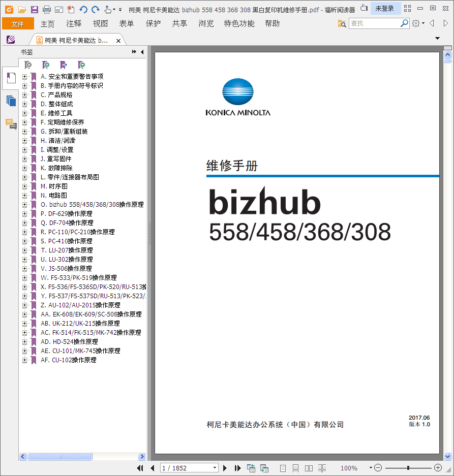Go to the previous page
The image size is (454, 476).
[x=152, y=468]
